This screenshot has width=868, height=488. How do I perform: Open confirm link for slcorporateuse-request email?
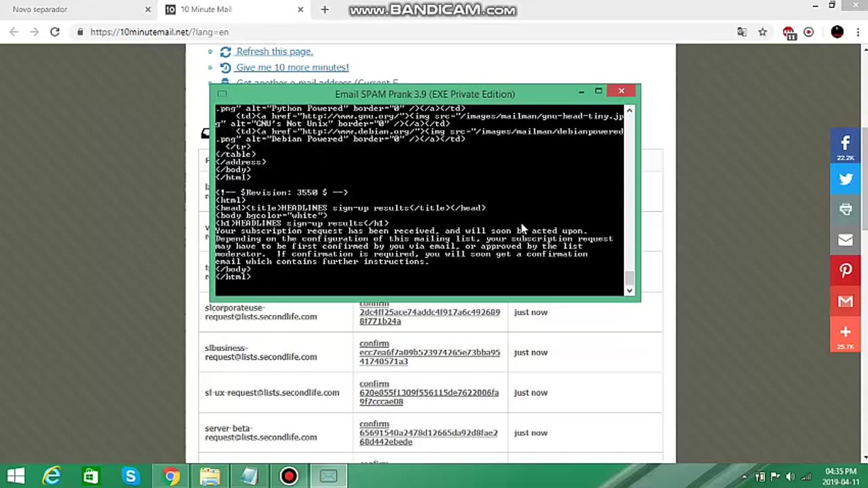[x=429, y=312]
